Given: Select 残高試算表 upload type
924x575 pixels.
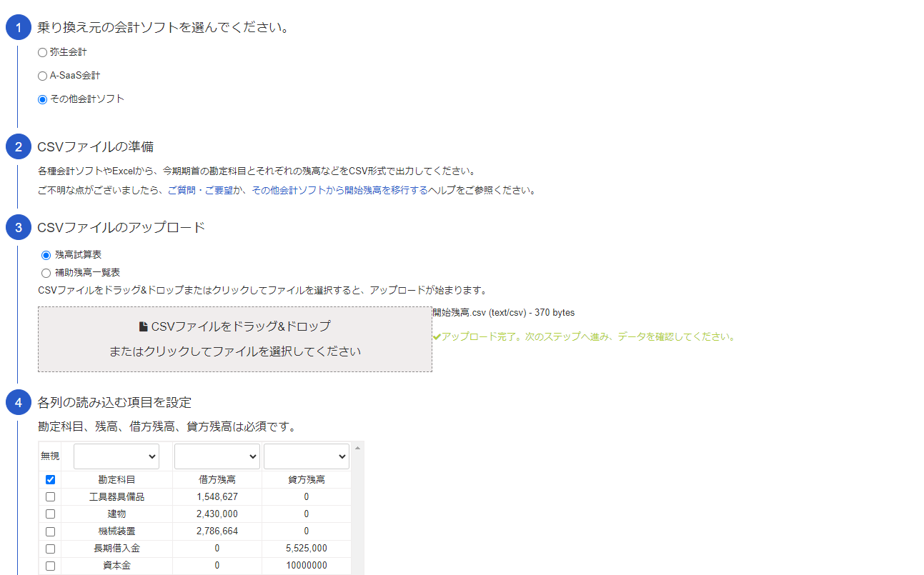Looking at the screenshot, I should (46, 255).
